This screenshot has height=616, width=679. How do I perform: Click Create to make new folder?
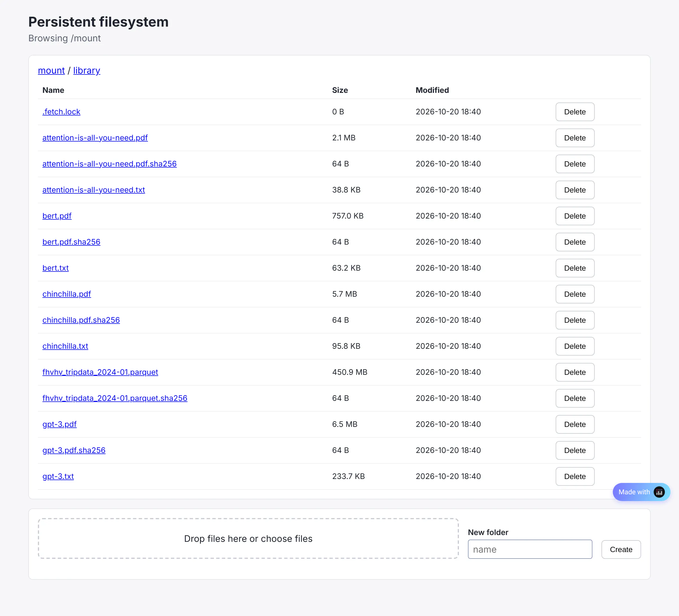click(x=621, y=549)
